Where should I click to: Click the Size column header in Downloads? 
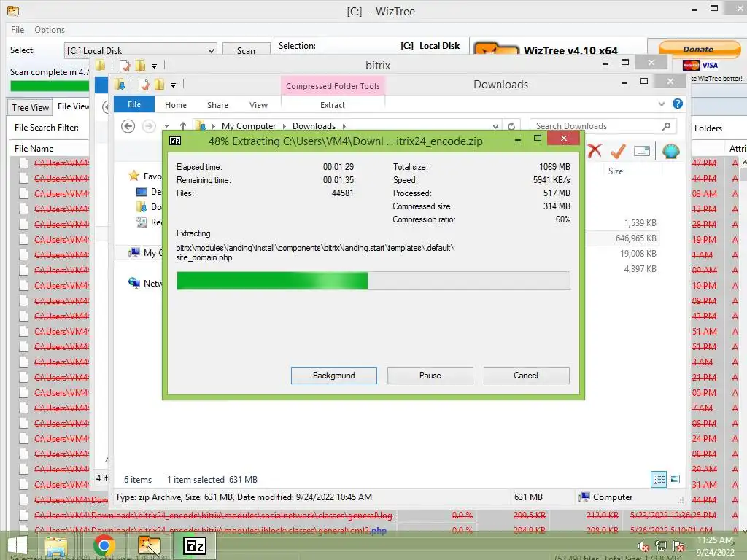[x=616, y=171]
